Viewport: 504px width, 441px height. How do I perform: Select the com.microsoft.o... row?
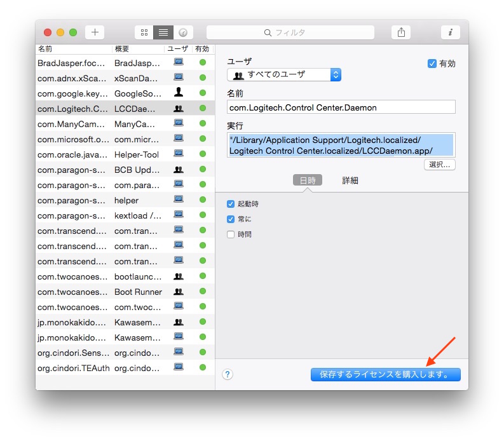pos(125,139)
